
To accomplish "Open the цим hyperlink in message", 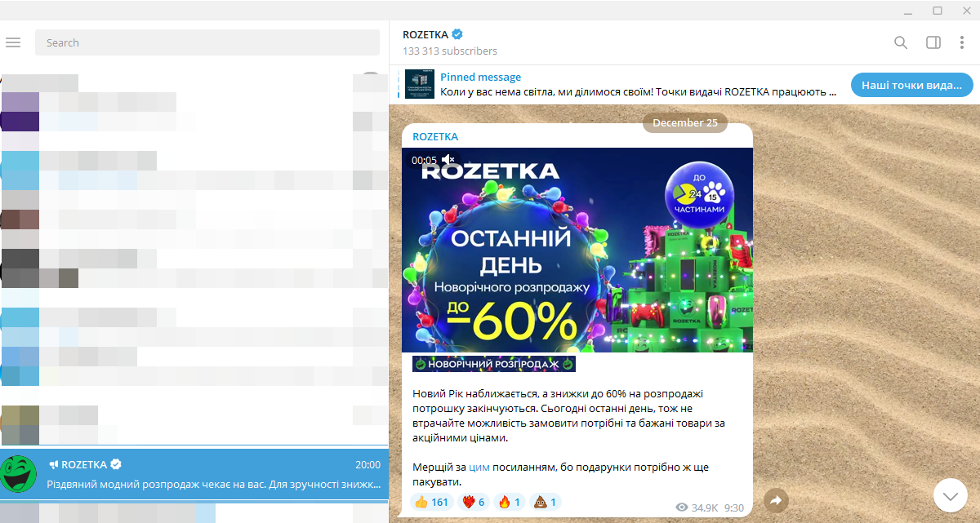I will 479,468.
